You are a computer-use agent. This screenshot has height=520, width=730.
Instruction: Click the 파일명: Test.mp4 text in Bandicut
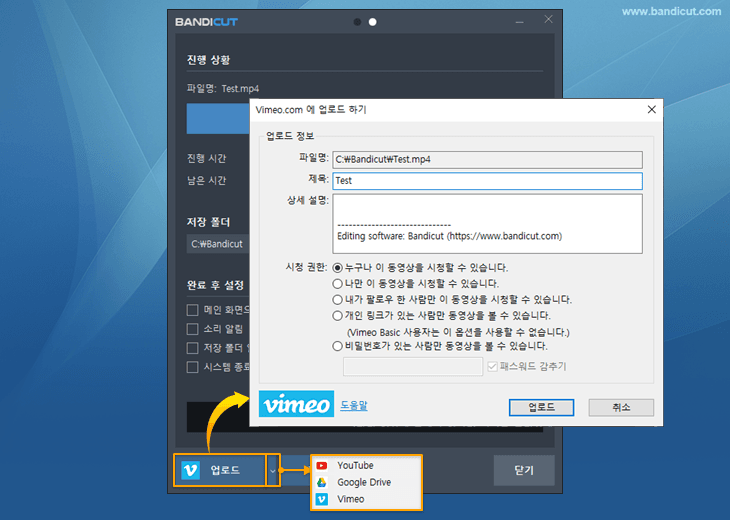point(223,88)
